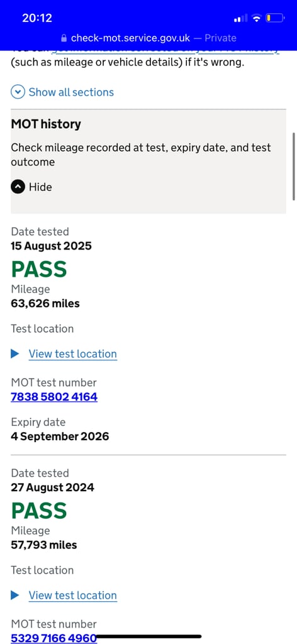Click the circled chevron beside Show all sections

click(x=18, y=92)
